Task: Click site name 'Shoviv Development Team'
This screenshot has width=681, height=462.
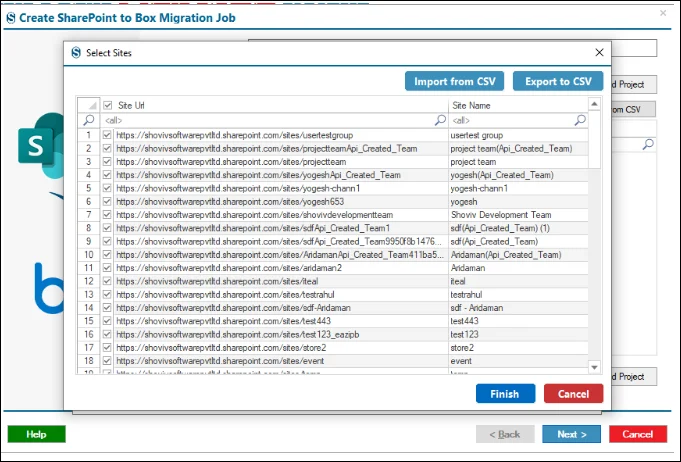Action: coord(501,214)
